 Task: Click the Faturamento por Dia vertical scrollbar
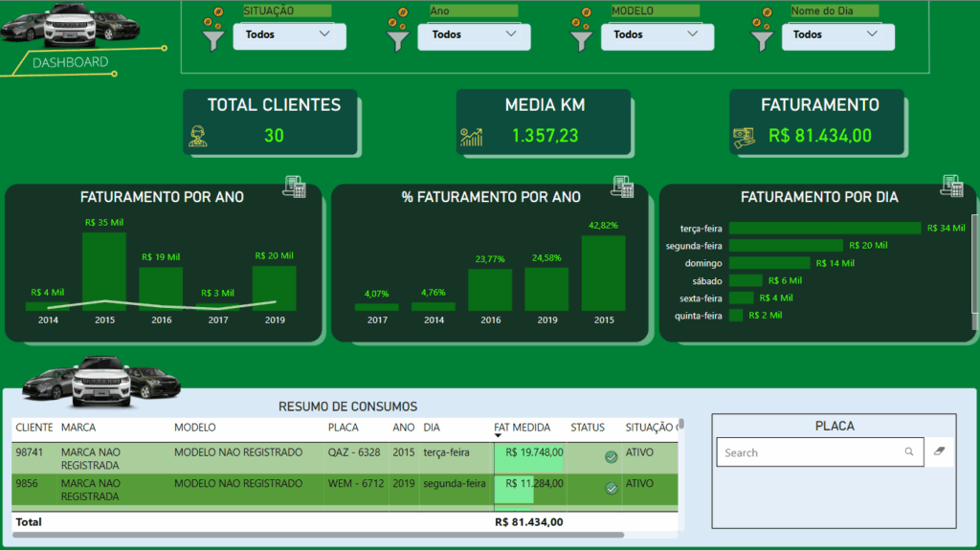point(974,266)
